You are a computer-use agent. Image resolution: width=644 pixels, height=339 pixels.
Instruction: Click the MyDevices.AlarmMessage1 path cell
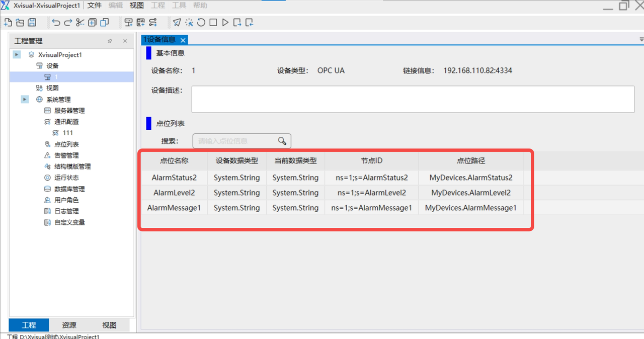(470, 208)
